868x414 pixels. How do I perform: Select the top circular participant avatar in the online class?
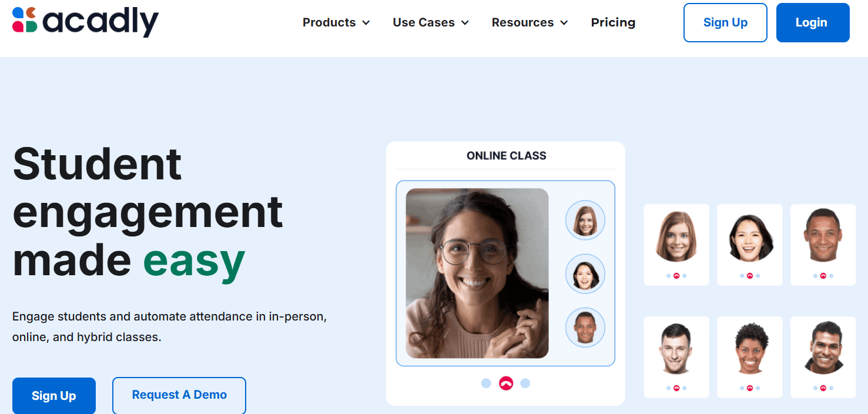pyautogui.click(x=585, y=220)
